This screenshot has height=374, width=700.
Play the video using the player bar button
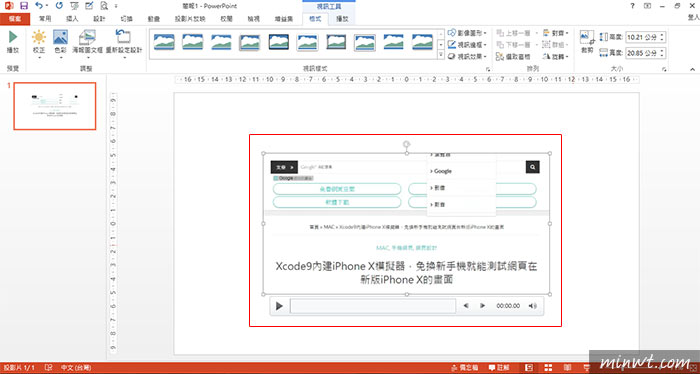click(279, 306)
